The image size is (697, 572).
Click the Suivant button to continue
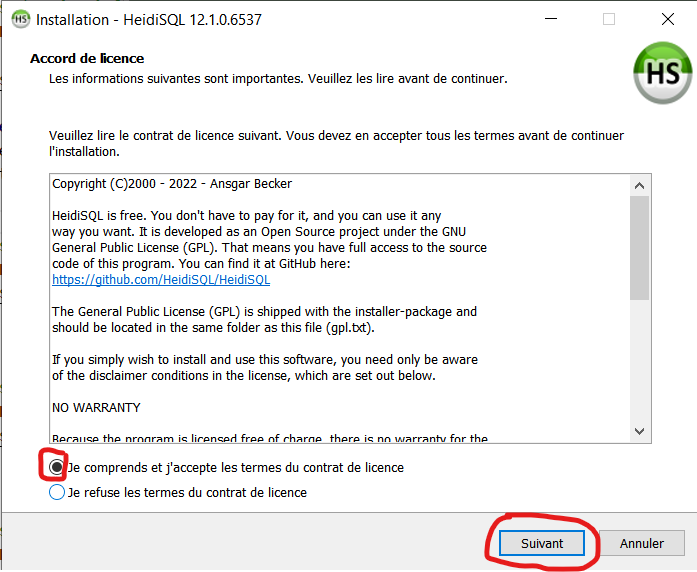pyautogui.click(x=542, y=543)
